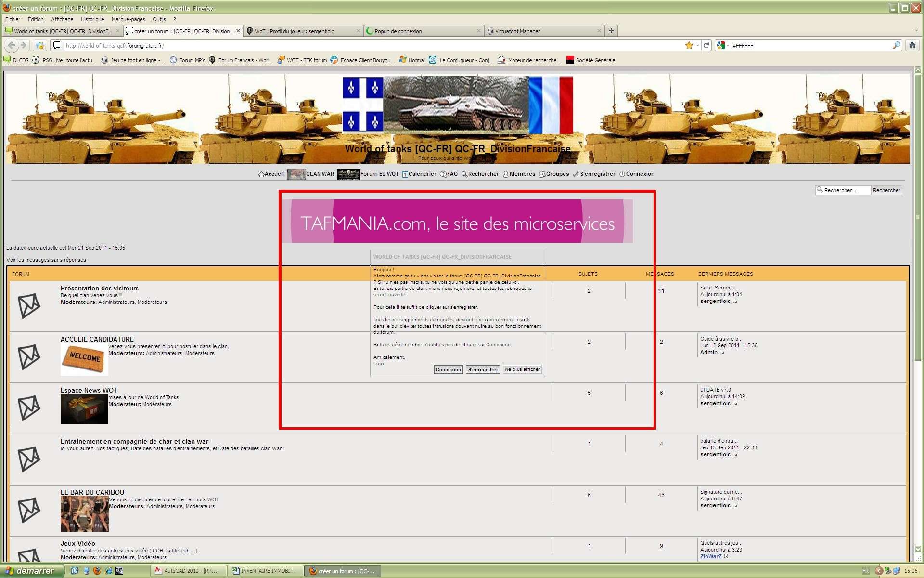This screenshot has width=924, height=578.
Task: Switch to the World of tanks first tab
Action: tap(62, 31)
